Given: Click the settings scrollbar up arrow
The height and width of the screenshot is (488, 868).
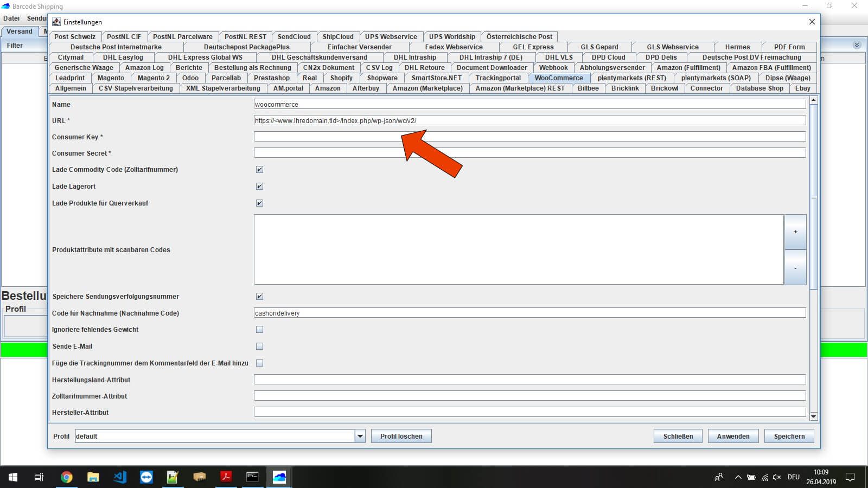Looking at the screenshot, I should (x=813, y=100).
